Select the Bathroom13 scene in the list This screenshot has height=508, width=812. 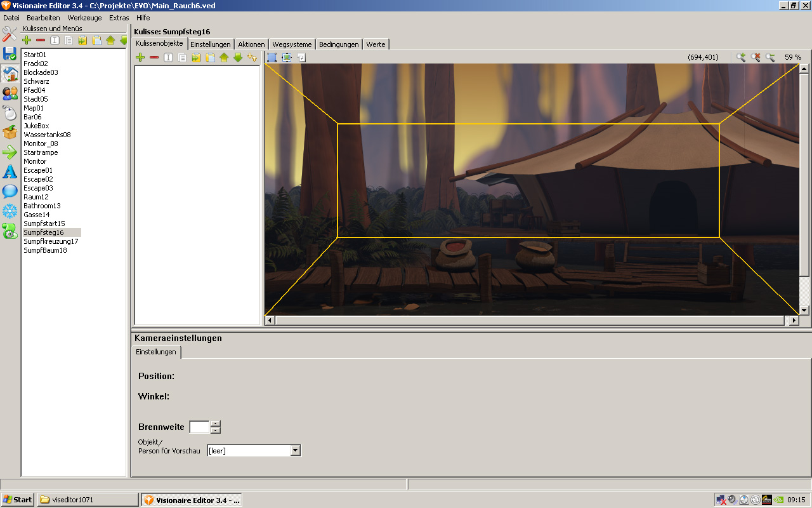[42, 206]
